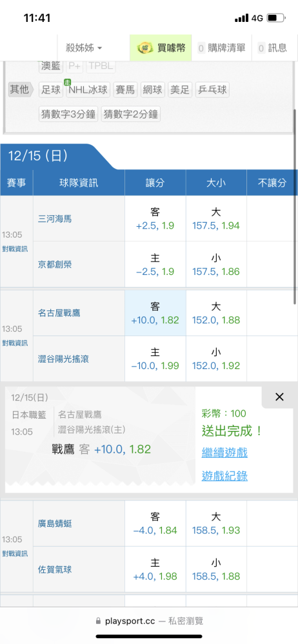The height and width of the screenshot is (644, 298).
Task: Open 購牌清單 shopping list
Action: [222, 48]
